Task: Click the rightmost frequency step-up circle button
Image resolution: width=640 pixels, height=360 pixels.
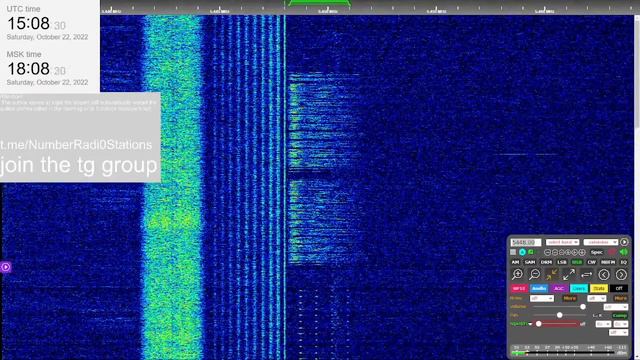Action: pyautogui.click(x=582, y=252)
